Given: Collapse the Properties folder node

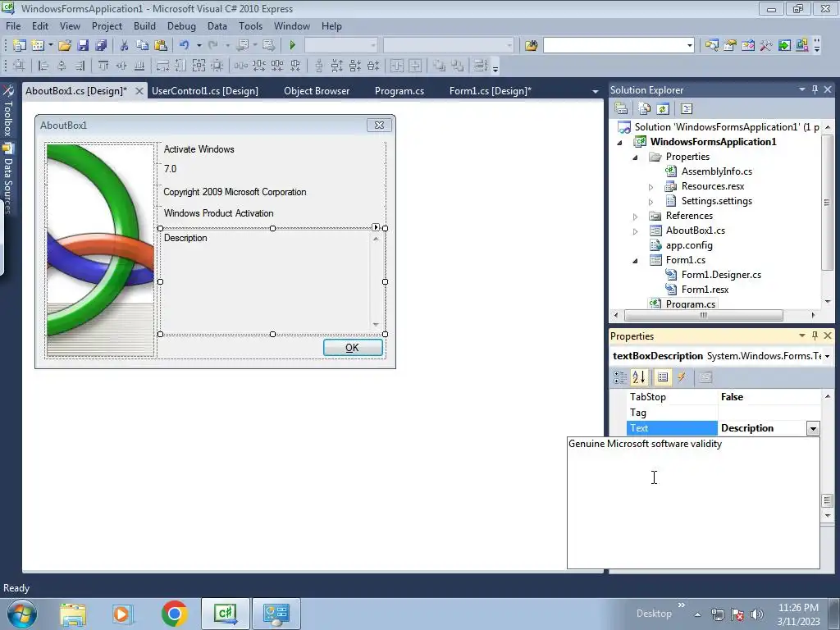Looking at the screenshot, I should [636, 157].
